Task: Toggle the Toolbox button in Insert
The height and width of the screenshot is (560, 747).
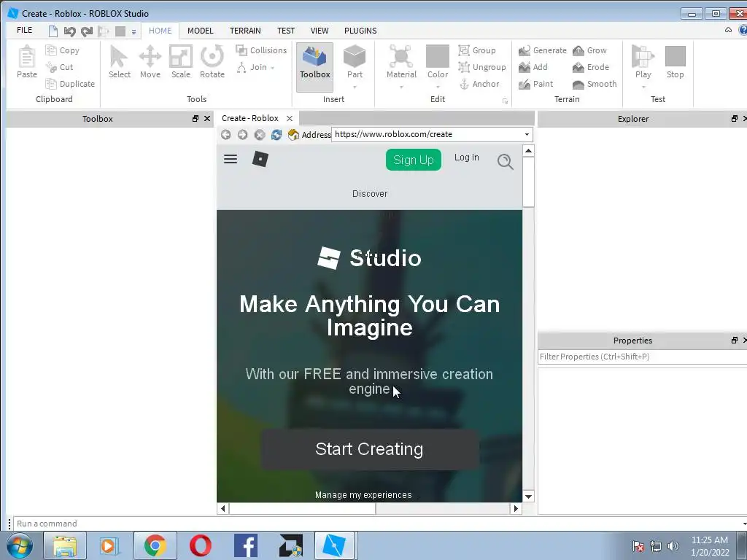Action: tap(315, 67)
